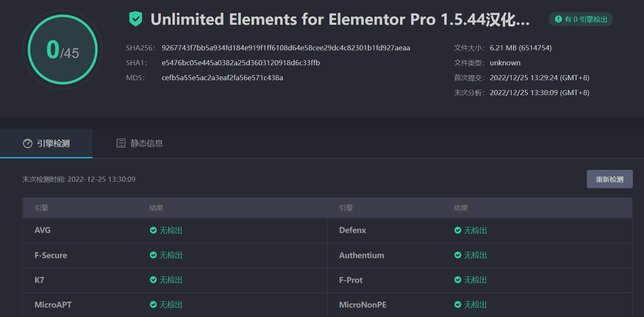The height and width of the screenshot is (317, 644).
Task: Click the 重新检测 button
Action: click(x=609, y=179)
